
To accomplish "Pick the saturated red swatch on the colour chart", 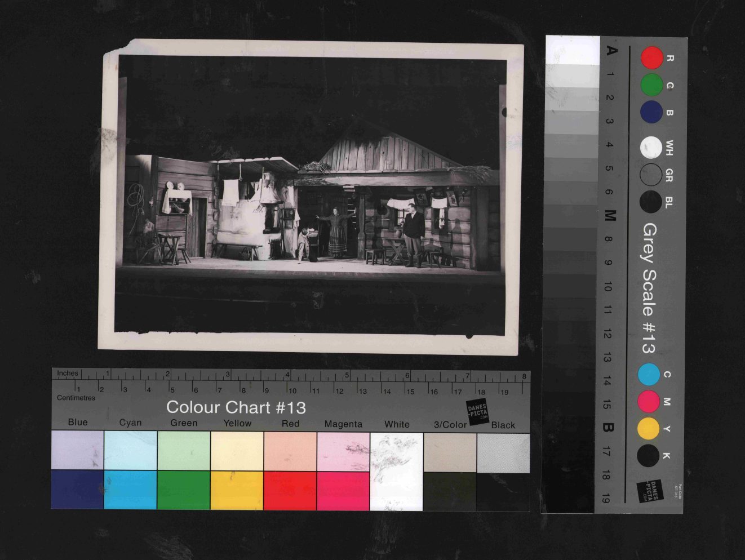I will point(290,490).
